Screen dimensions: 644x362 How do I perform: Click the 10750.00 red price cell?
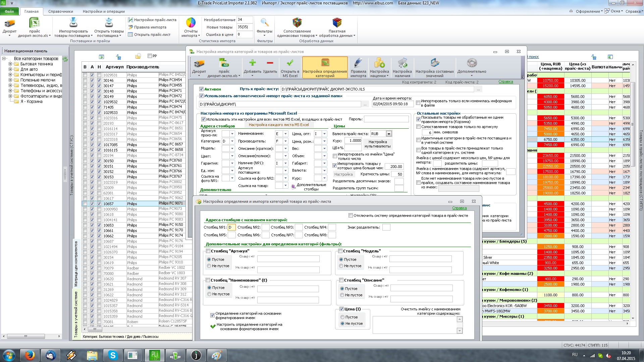(x=550, y=80)
